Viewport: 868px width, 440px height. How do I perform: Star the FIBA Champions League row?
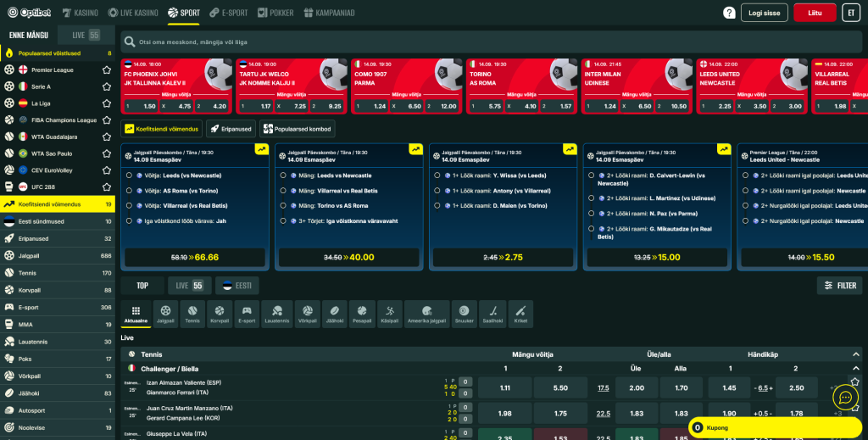(106, 120)
